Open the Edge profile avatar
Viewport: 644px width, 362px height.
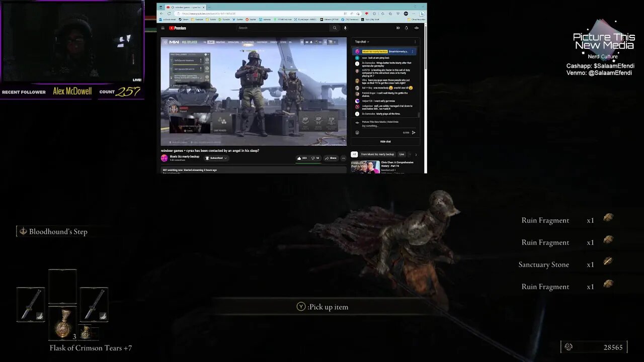(406, 14)
